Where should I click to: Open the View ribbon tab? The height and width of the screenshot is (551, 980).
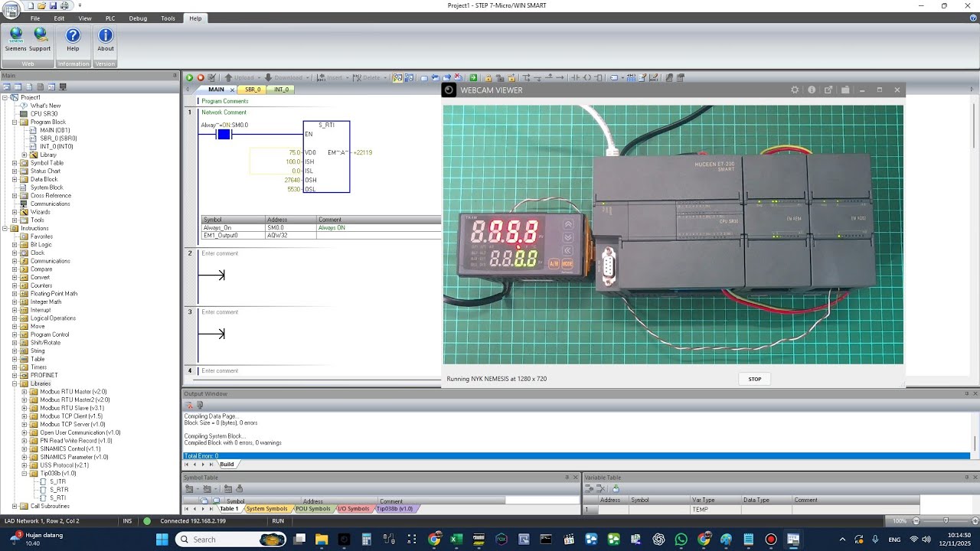point(85,18)
